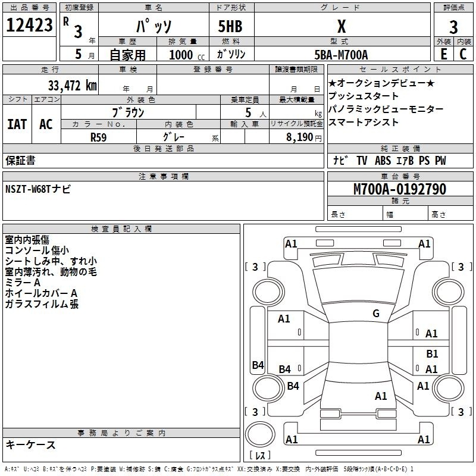Click the later-shipped part 保証書
The image size is (476, 476).
[x=20, y=160]
